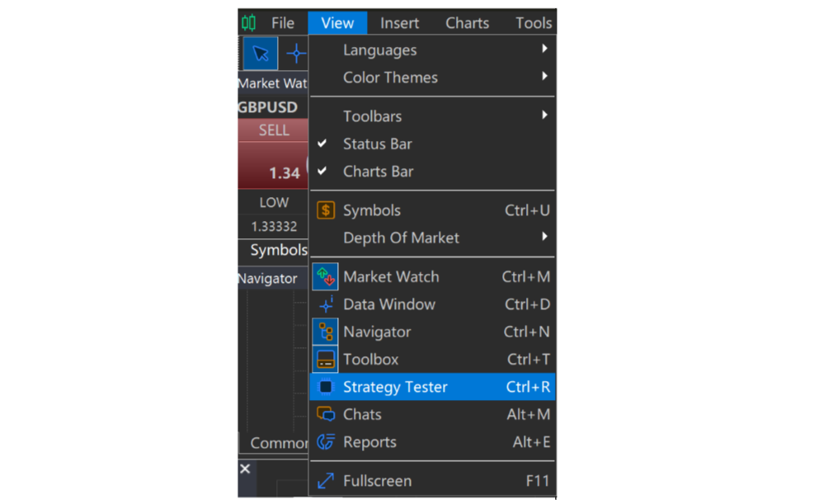Expand the Depth Of Market submenu
Image resolution: width=819 pixels, height=504 pixels.
tap(432, 238)
